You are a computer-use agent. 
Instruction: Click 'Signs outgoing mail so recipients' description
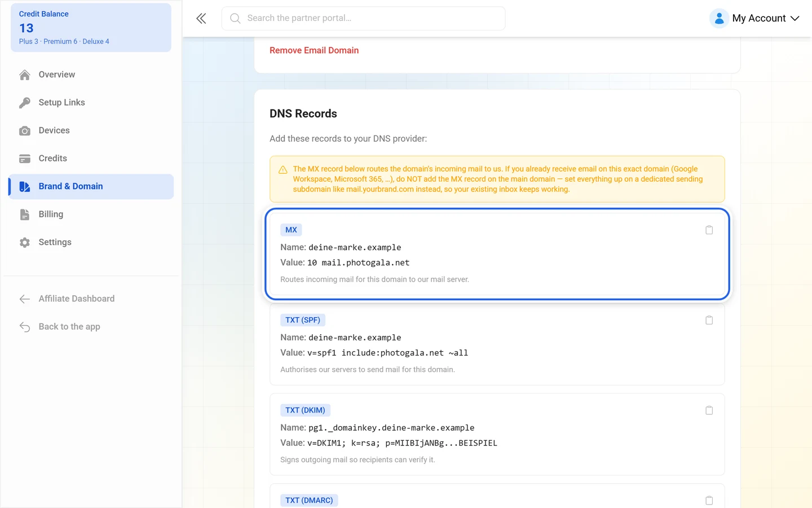358,460
